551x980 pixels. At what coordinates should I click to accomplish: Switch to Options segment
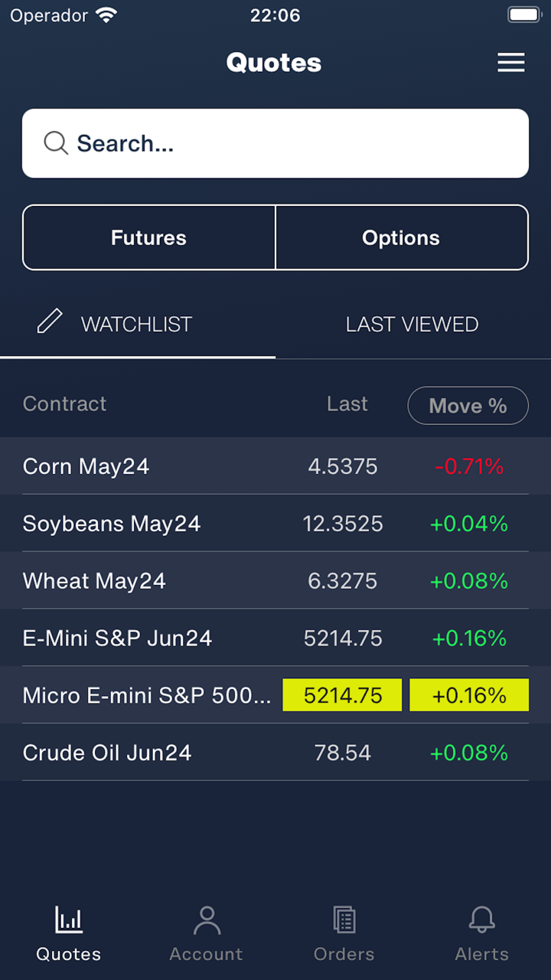pos(401,237)
